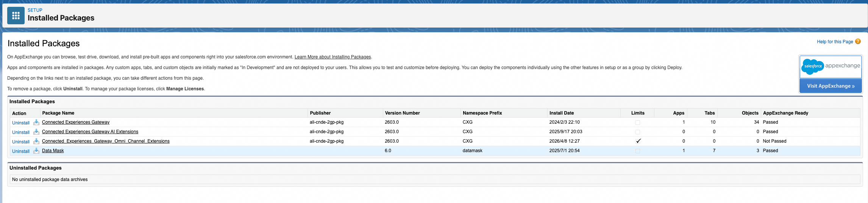Open Learn More about Installing Packages

tap(333, 57)
